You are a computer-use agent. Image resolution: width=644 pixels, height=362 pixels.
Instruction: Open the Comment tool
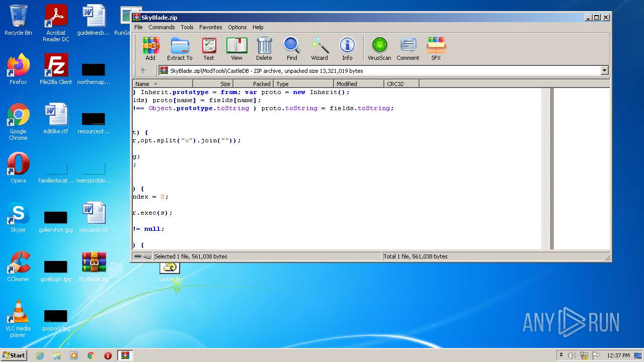(408, 49)
